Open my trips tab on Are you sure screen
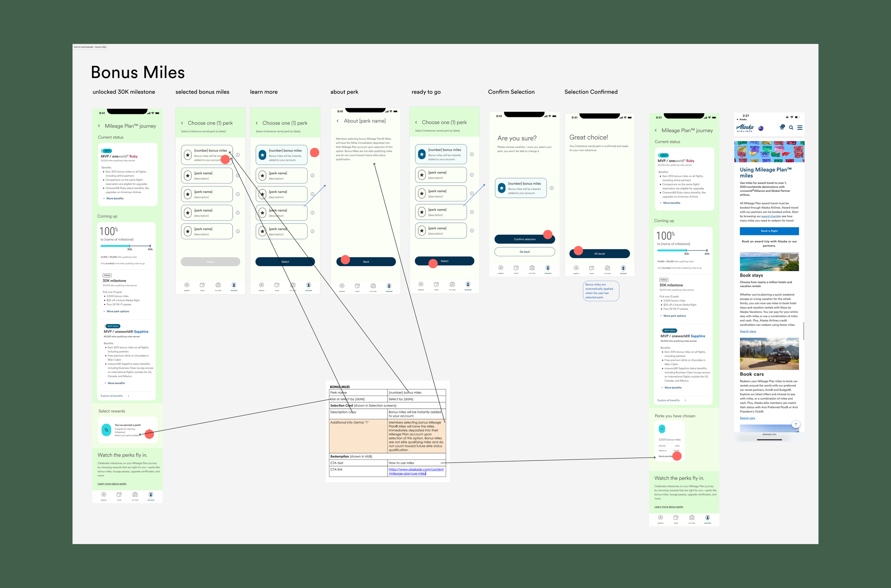The image size is (891, 588). click(x=532, y=269)
